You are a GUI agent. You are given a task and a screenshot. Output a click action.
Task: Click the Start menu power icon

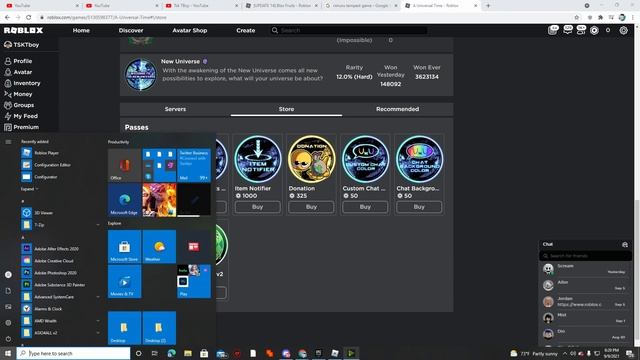point(8,339)
